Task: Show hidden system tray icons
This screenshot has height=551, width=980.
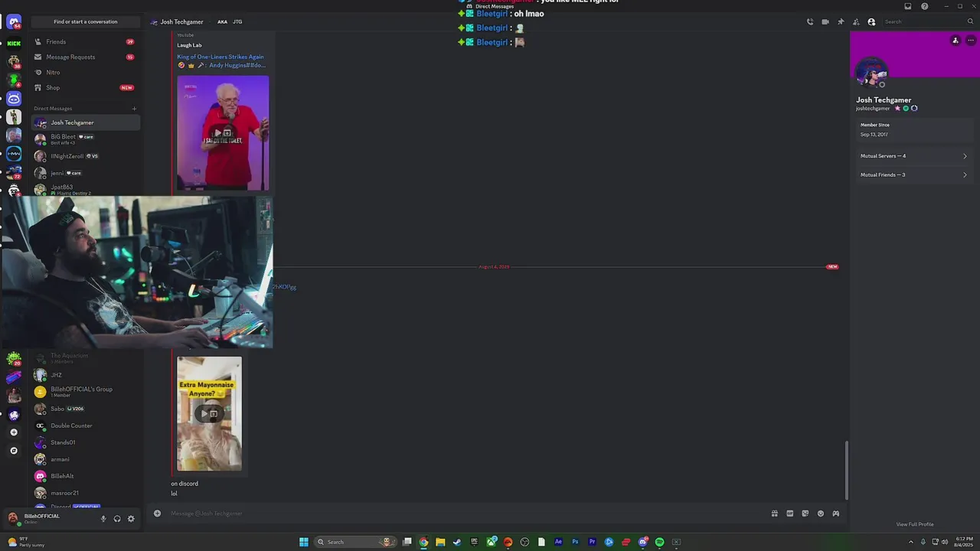Action: (x=910, y=542)
